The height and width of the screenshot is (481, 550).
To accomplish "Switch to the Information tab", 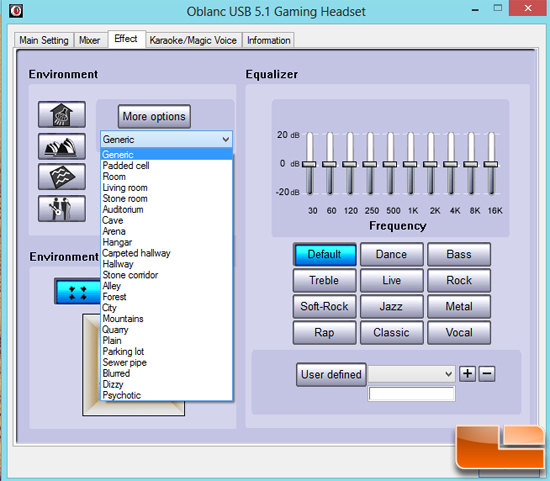I will point(269,40).
